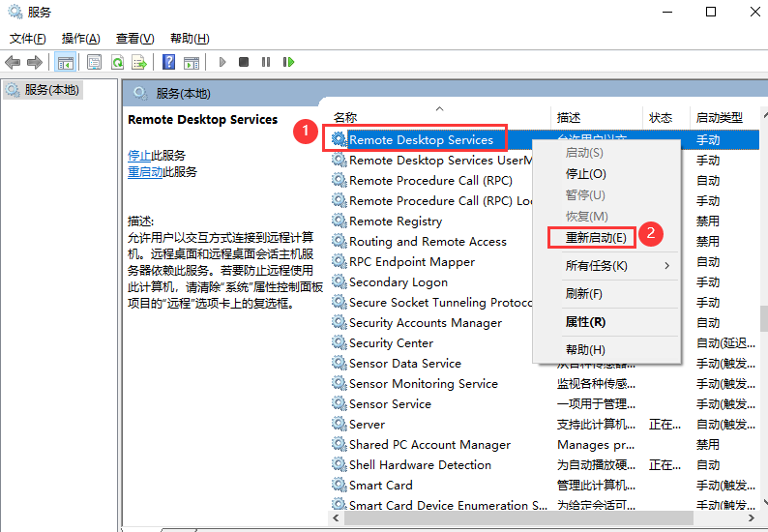Sort by the 名称 column header
Image resolution: width=768 pixels, height=532 pixels.
coord(439,118)
